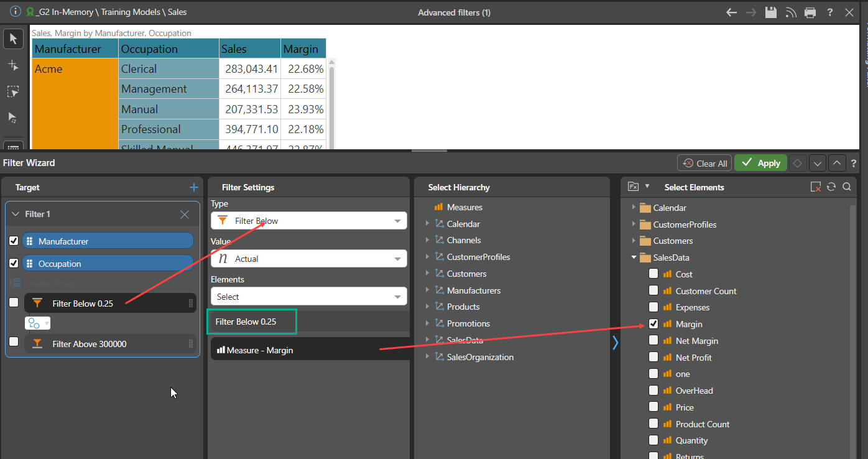Click the save disk icon in header
This screenshot has height=459, width=868.
[771, 12]
